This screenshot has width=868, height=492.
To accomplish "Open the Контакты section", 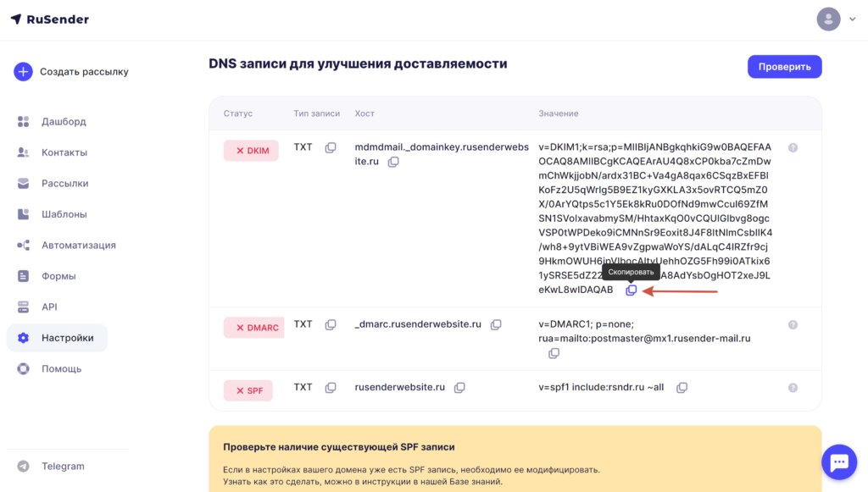I will [x=64, y=152].
